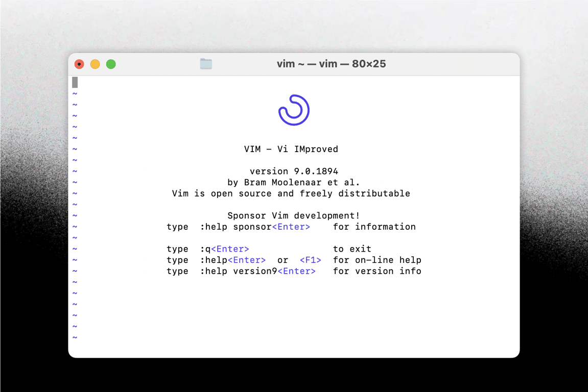Click the bottom-most tilde line marker
Image resolution: width=588 pixels, height=392 pixels.
(x=75, y=337)
